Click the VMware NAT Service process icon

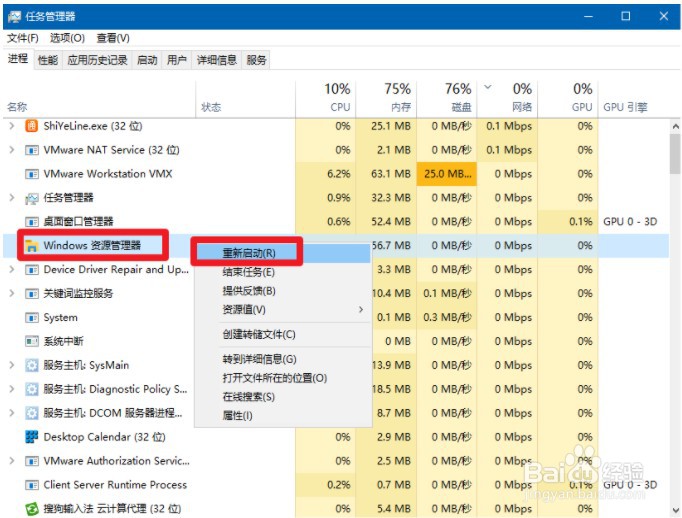pos(32,150)
